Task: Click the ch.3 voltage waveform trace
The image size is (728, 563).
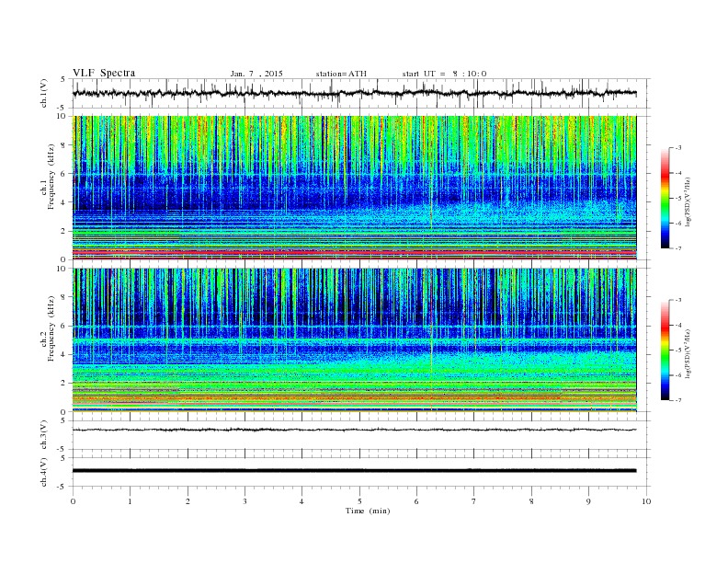Action: [354, 430]
